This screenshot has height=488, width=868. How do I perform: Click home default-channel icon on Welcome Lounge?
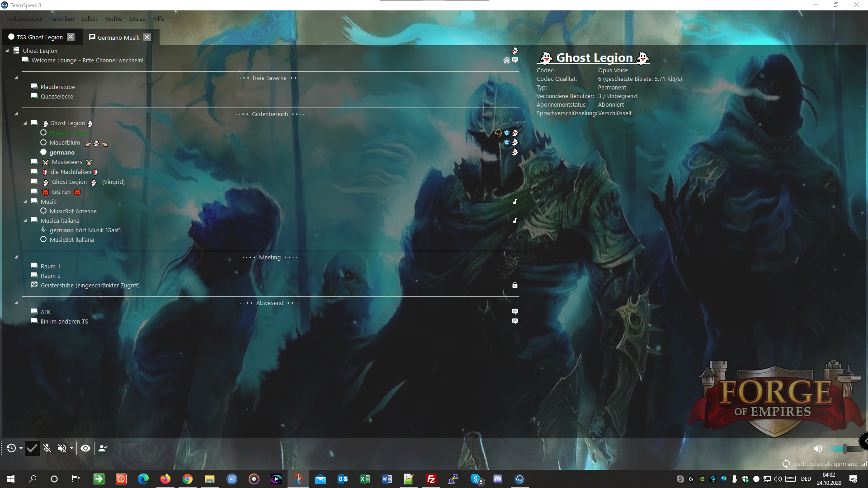click(506, 60)
